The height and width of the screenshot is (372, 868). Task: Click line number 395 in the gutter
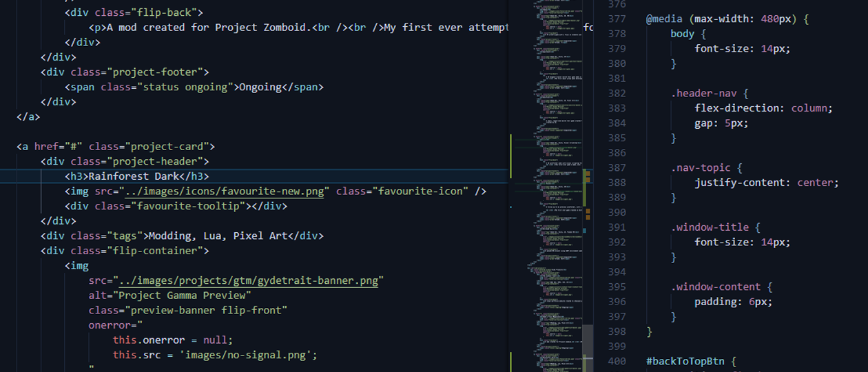coord(617,287)
